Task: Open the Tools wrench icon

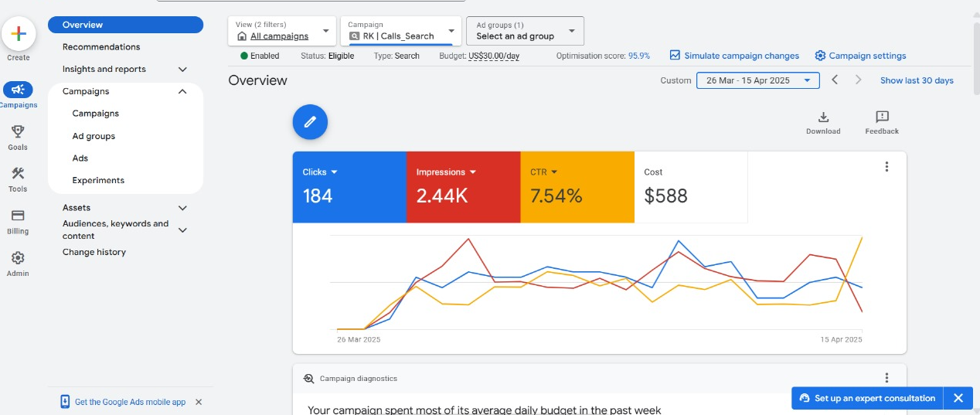Action: coord(18,174)
